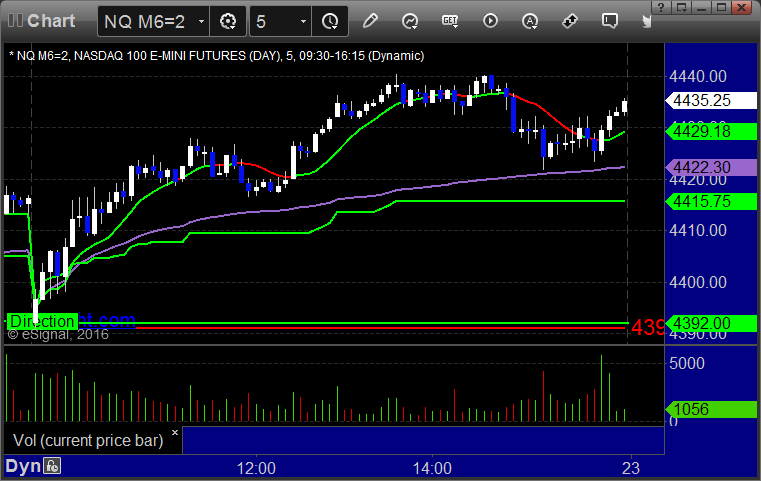Select the pencil drawing tools icon
The height and width of the screenshot is (481, 761).
(370, 21)
